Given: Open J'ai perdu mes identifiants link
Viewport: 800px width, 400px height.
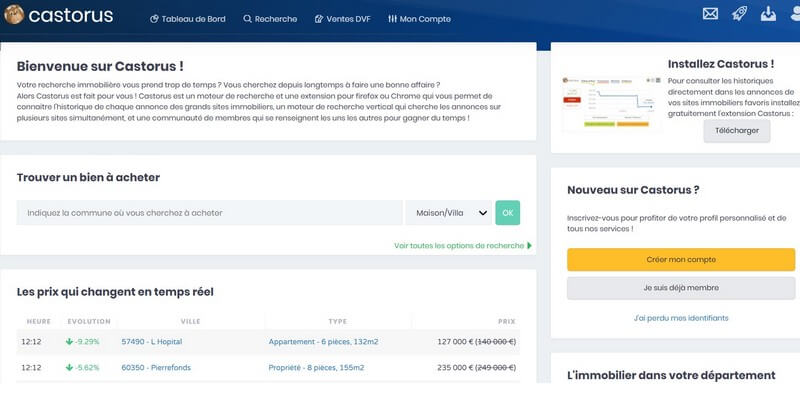Looking at the screenshot, I should click(681, 318).
